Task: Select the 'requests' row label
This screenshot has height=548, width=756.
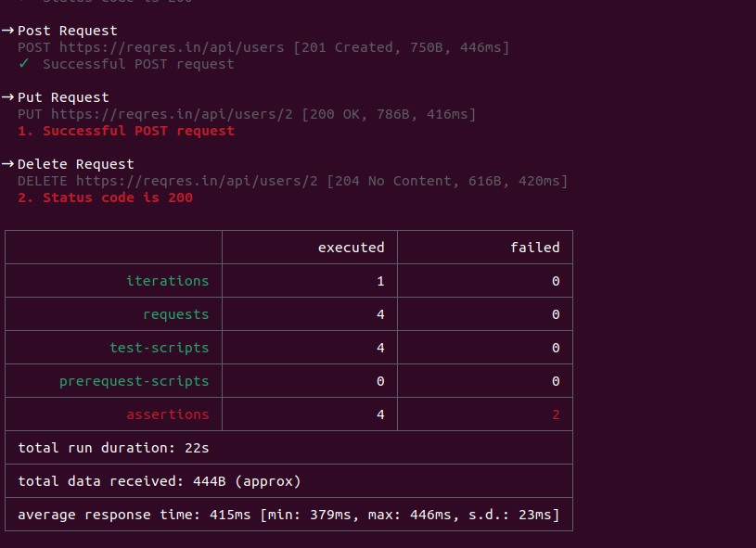Action: pos(175,314)
